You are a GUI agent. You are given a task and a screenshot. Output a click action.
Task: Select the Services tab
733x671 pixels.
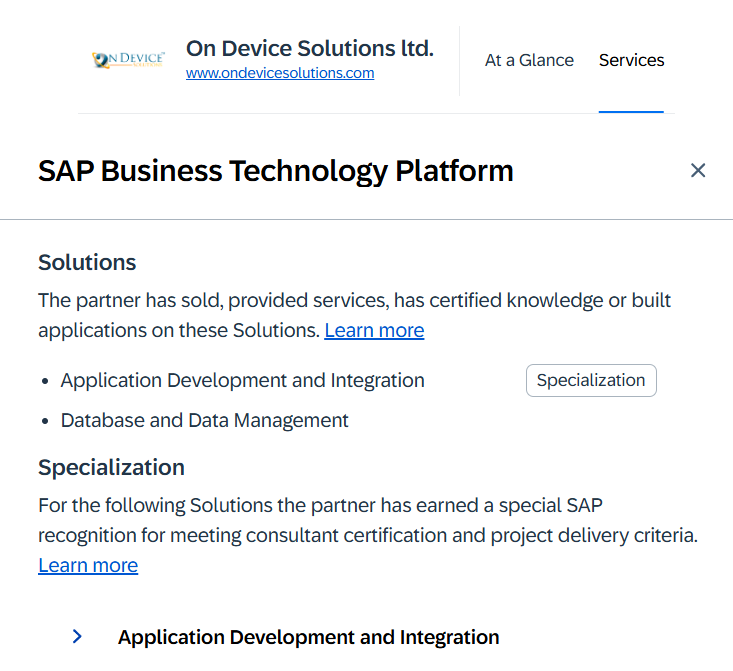tap(631, 60)
